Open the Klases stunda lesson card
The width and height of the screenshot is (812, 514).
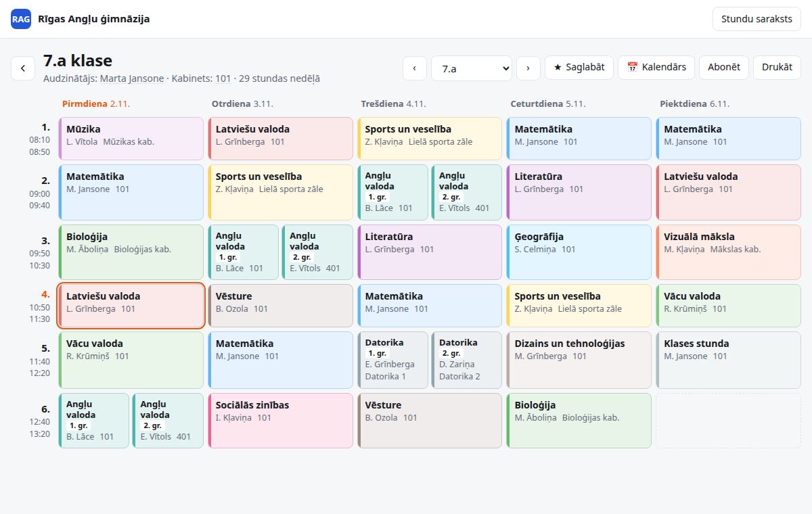coord(729,360)
